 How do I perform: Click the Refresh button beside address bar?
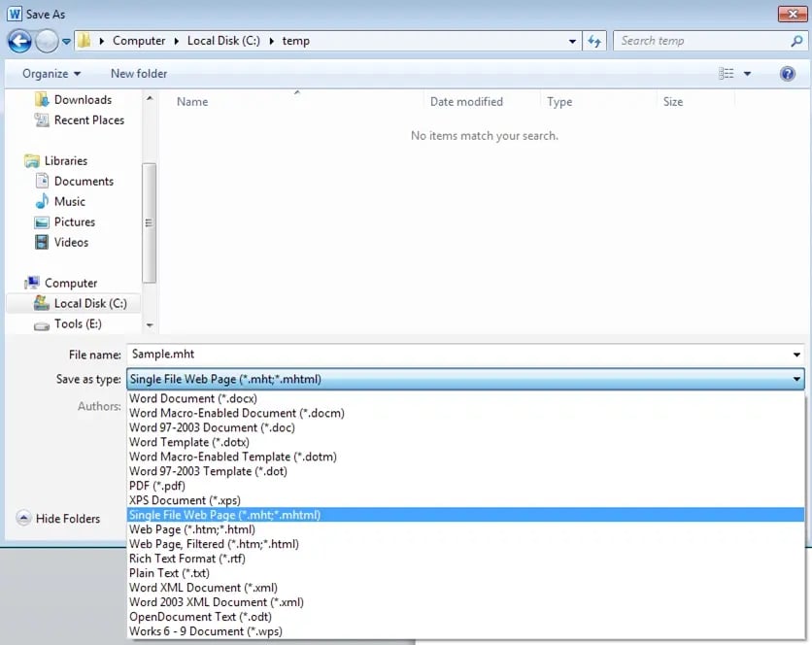point(595,41)
